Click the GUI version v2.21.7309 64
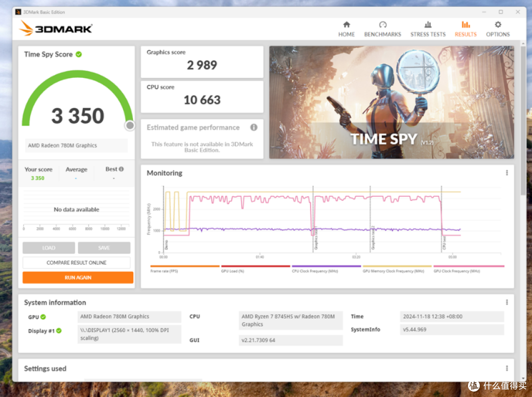 (x=291, y=340)
